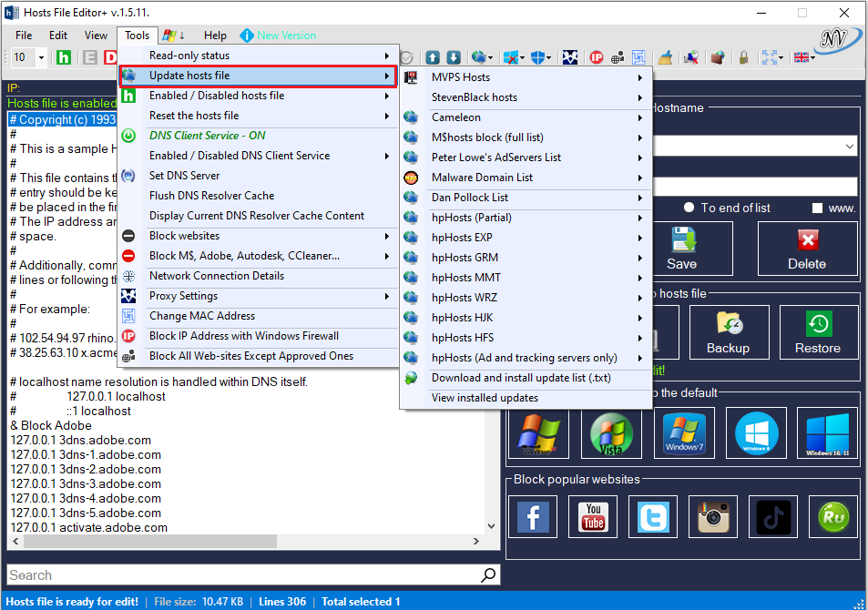Click the blue maze MAC address toolbar icon
Image resolution: width=868 pixels, height=610 pixels.
click(638, 57)
